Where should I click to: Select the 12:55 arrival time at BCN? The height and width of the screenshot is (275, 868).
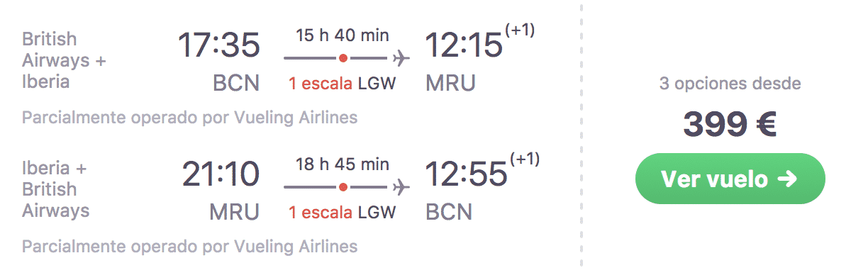(x=466, y=174)
